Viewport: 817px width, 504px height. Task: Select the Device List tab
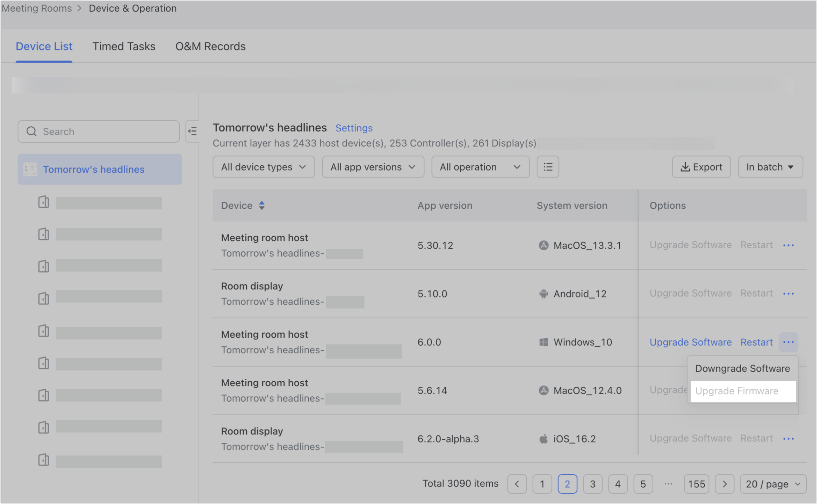[44, 46]
